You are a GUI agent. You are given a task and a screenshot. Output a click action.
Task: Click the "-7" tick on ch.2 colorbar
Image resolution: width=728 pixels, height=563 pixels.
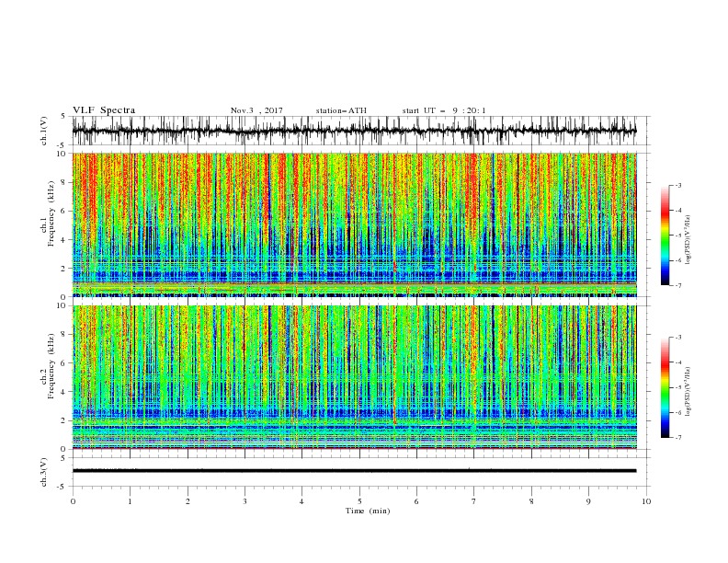tap(677, 438)
